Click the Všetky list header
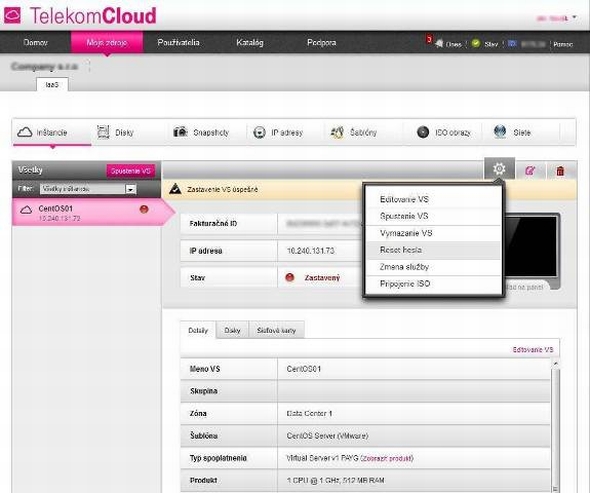The width and height of the screenshot is (590, 493). [x=30, y=170]
